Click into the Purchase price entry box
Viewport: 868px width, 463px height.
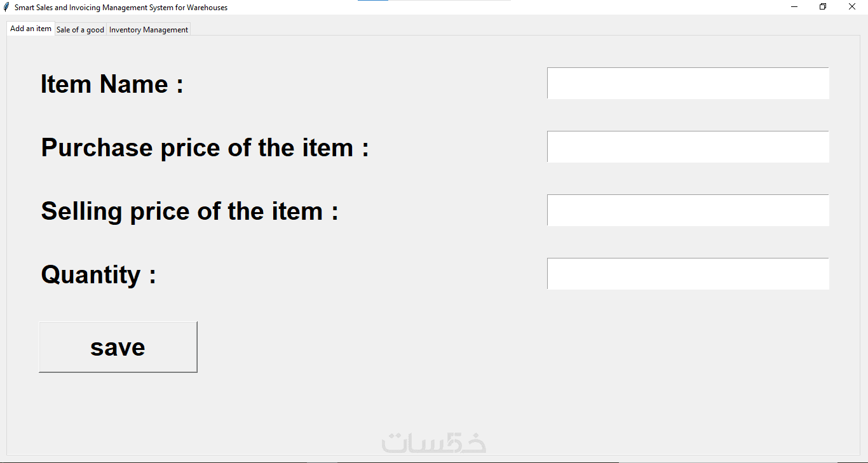coord(688,147)
